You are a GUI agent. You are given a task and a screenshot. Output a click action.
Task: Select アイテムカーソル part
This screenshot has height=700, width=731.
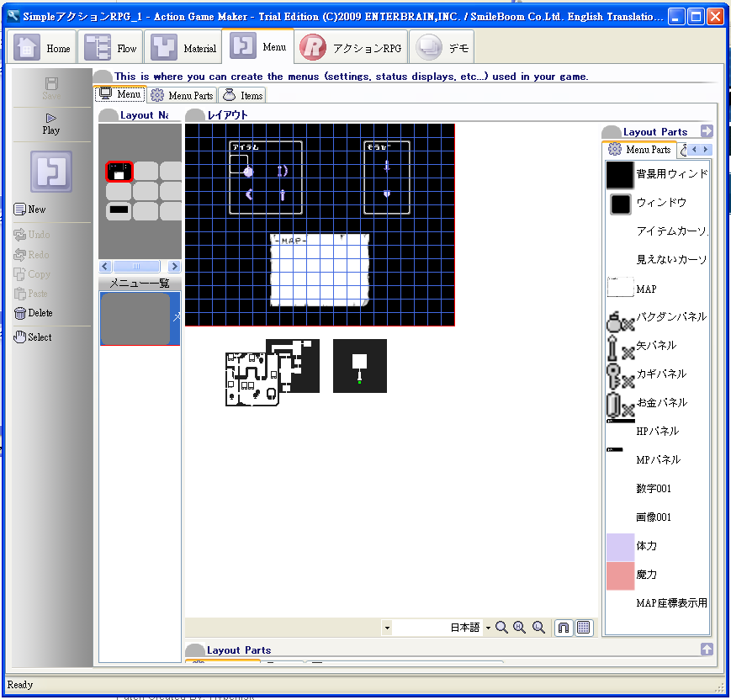[x=657, y=231]
